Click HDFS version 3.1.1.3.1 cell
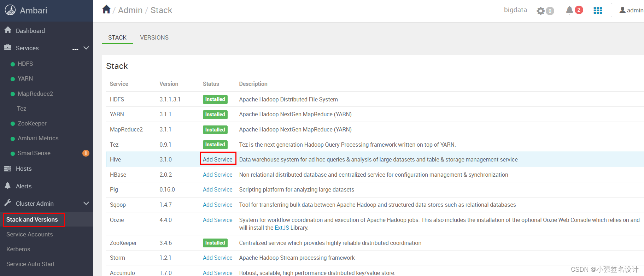The height and width of the screenshot is (276, 644). click(170, 99)
